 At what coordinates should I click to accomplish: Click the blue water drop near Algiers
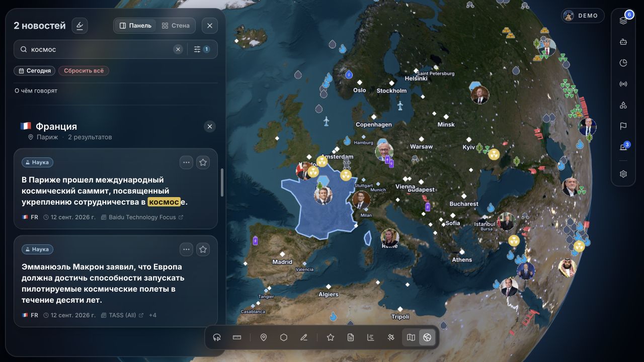point(333,316)
